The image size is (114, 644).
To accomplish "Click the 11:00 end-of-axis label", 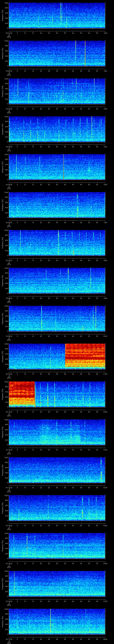I will click(105, 374).
